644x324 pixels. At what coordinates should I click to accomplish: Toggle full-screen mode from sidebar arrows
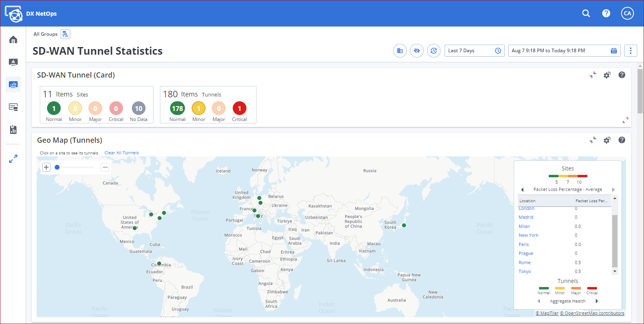(x=13, y=159)
